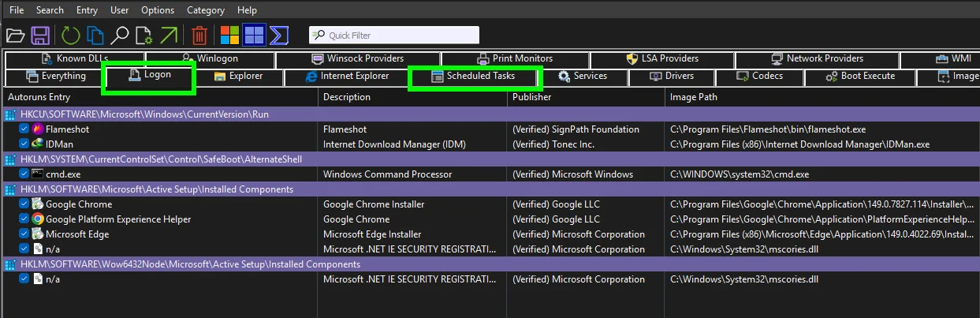980x318 pixels.
Task: Switch to the Scheduled Tasks tab
Action: [x=473, y=77]
